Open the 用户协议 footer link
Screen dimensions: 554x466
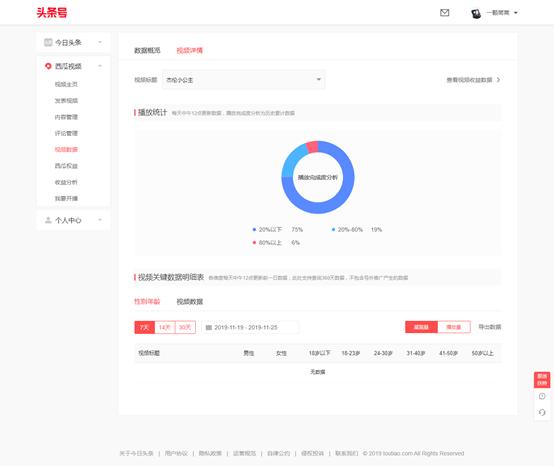(x=176, y=453)
